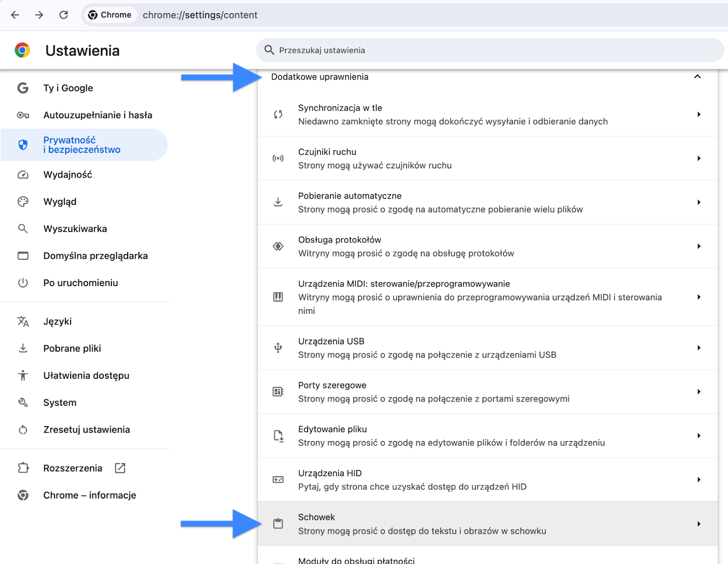Screen dimensions: 728x564
Task: Click the Ustawienia page title
Action: [82, 50]
